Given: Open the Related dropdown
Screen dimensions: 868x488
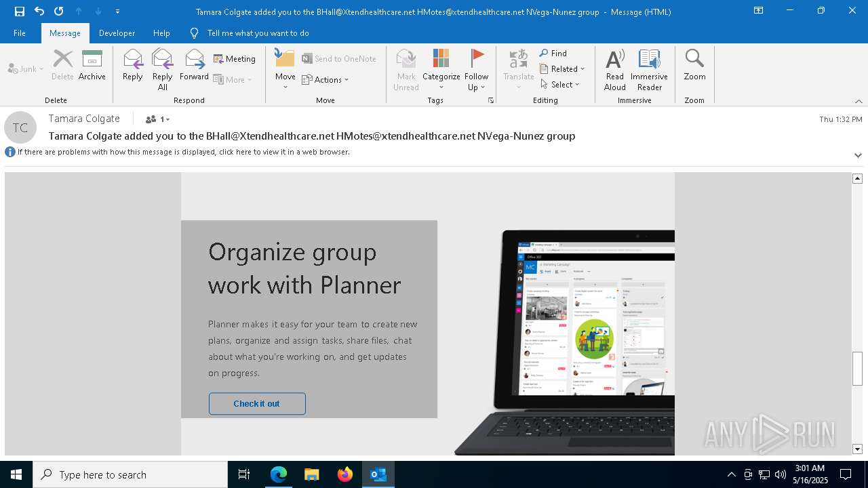Looking at the screenshot, I should 562,68.
